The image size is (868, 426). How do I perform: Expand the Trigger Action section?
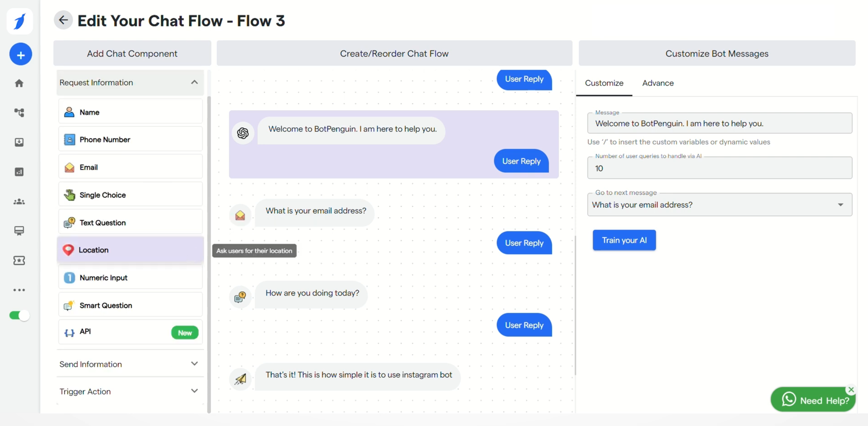[195, 391]
